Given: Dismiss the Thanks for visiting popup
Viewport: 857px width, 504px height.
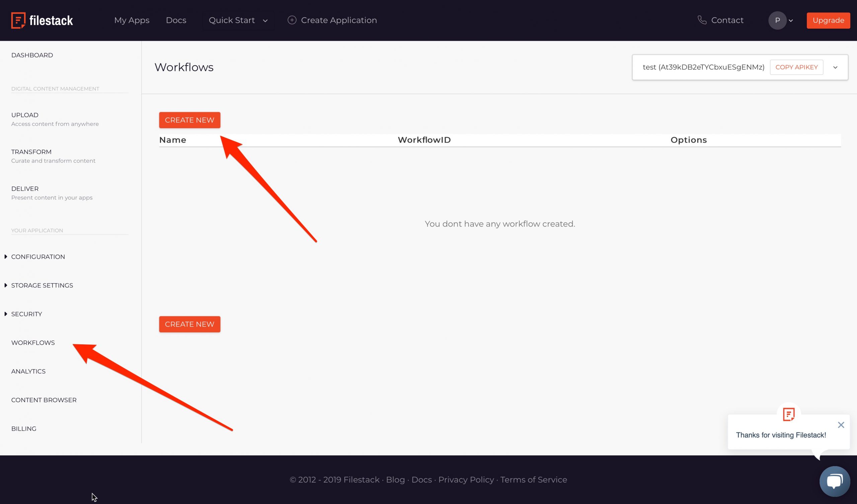Looking at the screenshot, I should [841, 425].
